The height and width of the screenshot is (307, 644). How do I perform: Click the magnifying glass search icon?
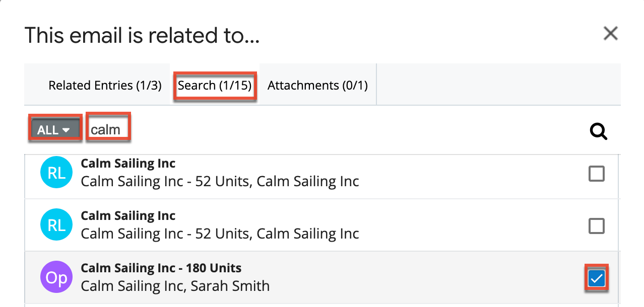click(x=598, y=131)
